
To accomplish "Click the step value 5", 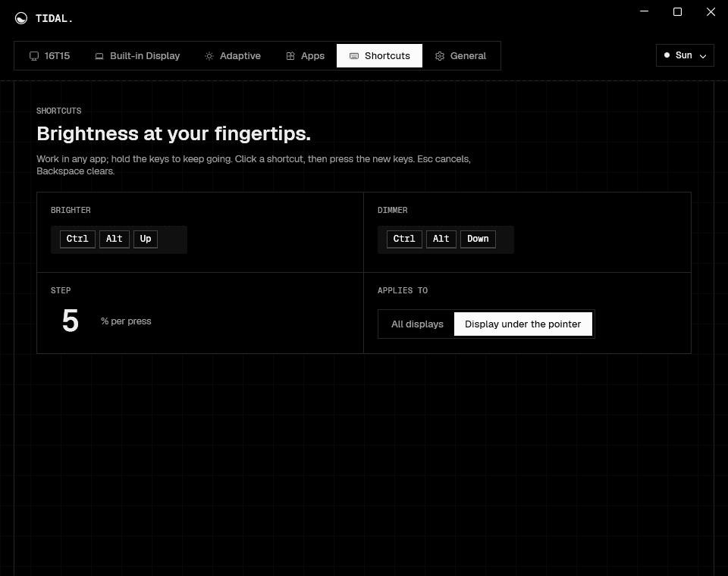I will point(71,321).
